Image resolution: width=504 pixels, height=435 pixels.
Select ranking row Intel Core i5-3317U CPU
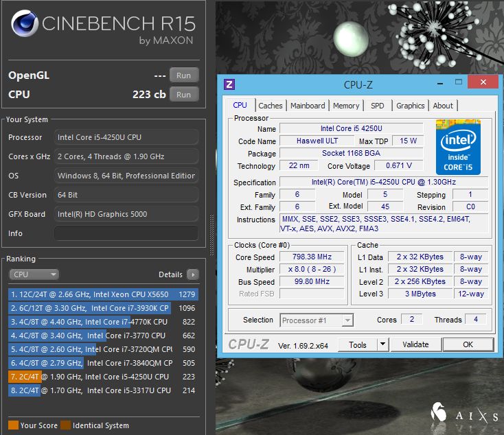[103, 390]
